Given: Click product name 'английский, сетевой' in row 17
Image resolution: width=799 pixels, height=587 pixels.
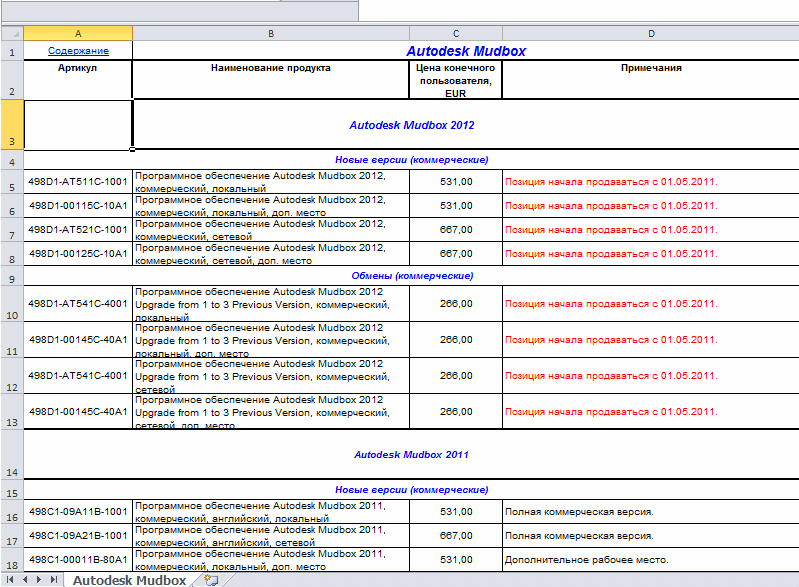Looking at the screenshot, I should tap(271, 536).
